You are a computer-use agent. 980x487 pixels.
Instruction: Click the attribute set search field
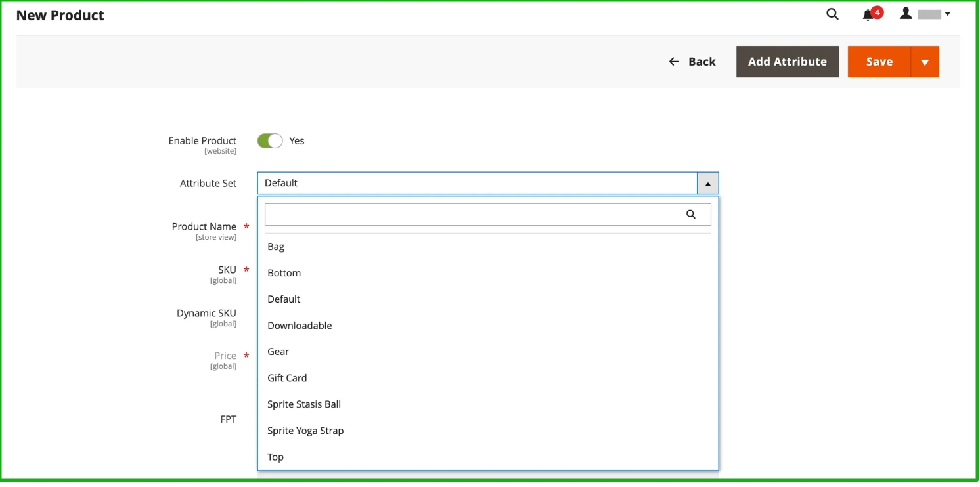[473, 215]
